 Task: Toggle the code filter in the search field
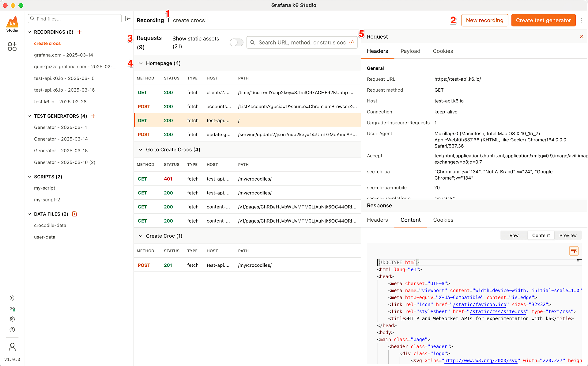click(x=351, y=43)
